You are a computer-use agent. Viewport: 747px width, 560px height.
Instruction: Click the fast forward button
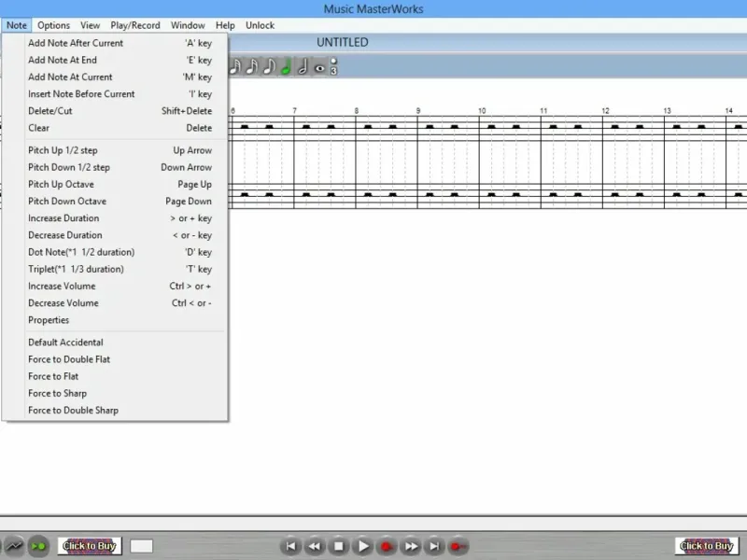411,546
